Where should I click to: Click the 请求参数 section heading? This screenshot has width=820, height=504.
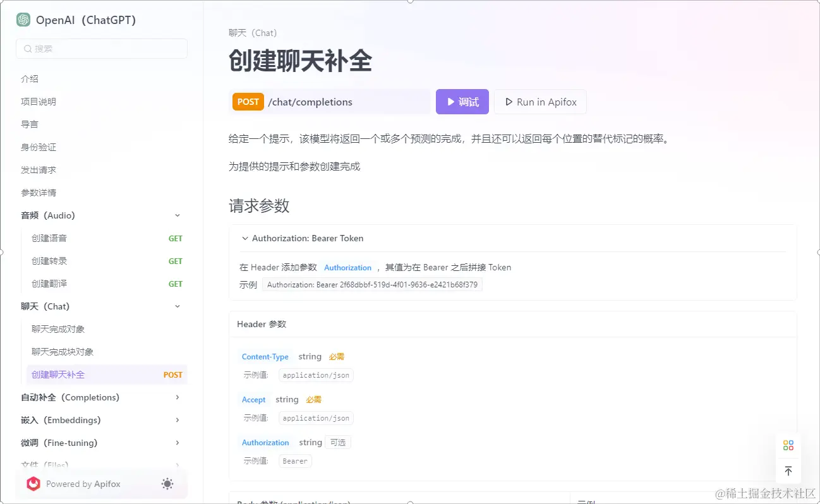tap(259, 206)
